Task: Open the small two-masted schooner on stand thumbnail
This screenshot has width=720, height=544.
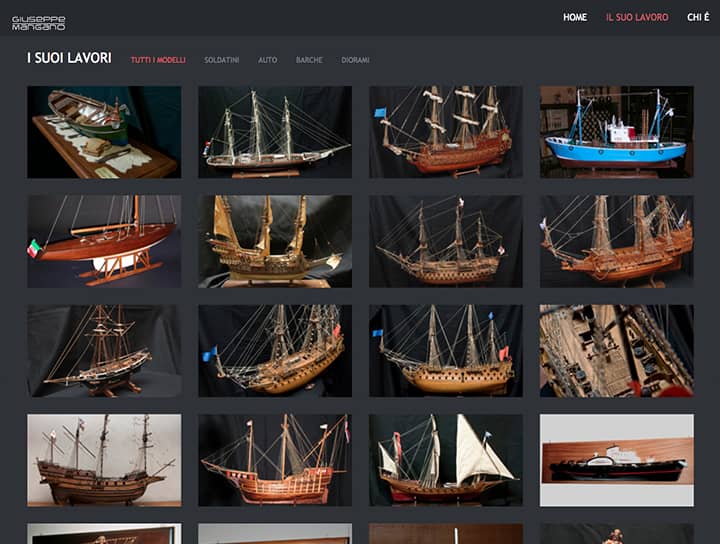Action: pyautogui.click(x=104, y=351)
